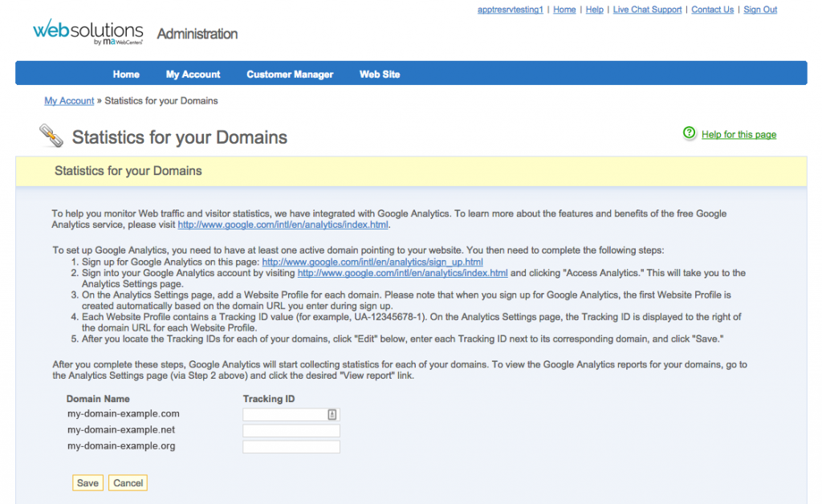Click the yellow Statistics for your Domains banner text
Image resolution: width=822 pixels, height=504 pixels.
pyautogui.click(x=128, y=171)
